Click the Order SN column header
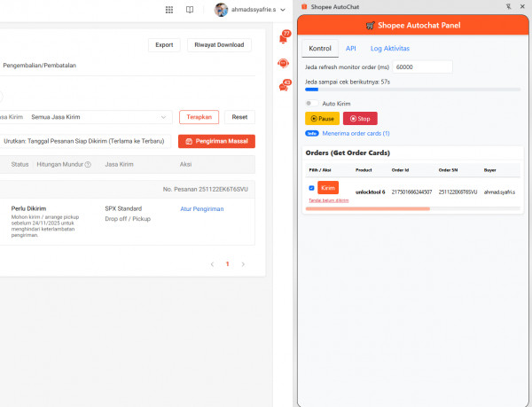Viewport: 532px width, 407px height. [448, 170]
